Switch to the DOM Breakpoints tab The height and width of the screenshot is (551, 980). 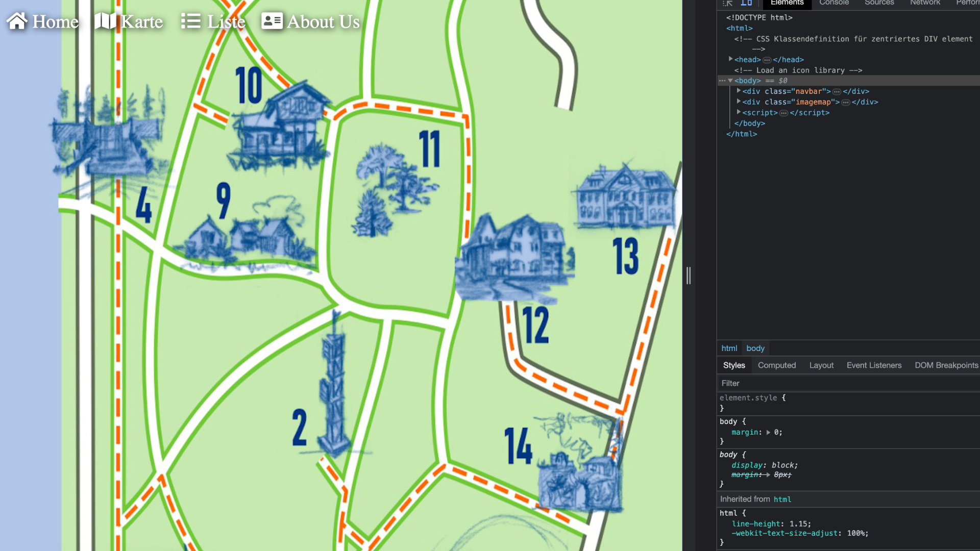point(946,365)
